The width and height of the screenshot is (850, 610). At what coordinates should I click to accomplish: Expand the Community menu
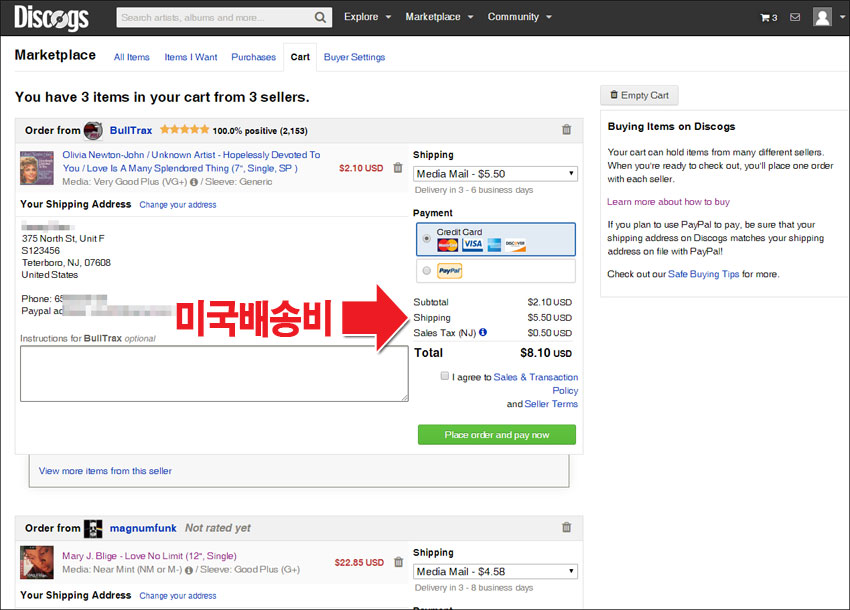pyautogui.click(x=519, y=17)
